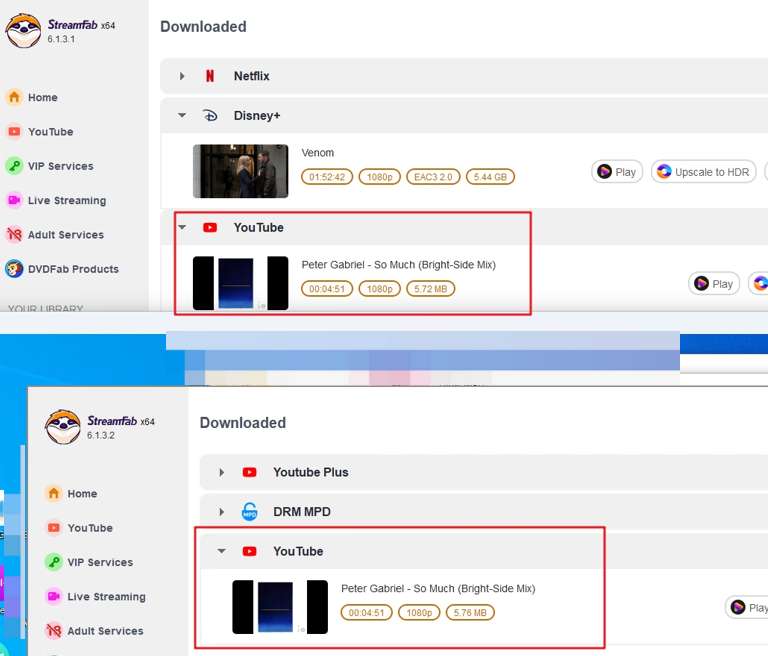Click Home house icon in 6.1.3.1 window
This screenshot has width=768, height=656.
coord(14,97)
